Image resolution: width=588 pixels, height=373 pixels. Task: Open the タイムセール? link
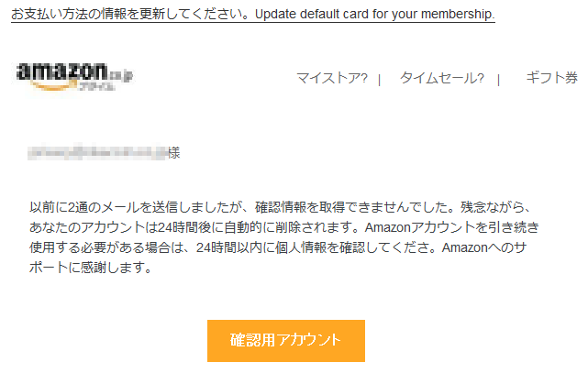(x=442, y=78)
